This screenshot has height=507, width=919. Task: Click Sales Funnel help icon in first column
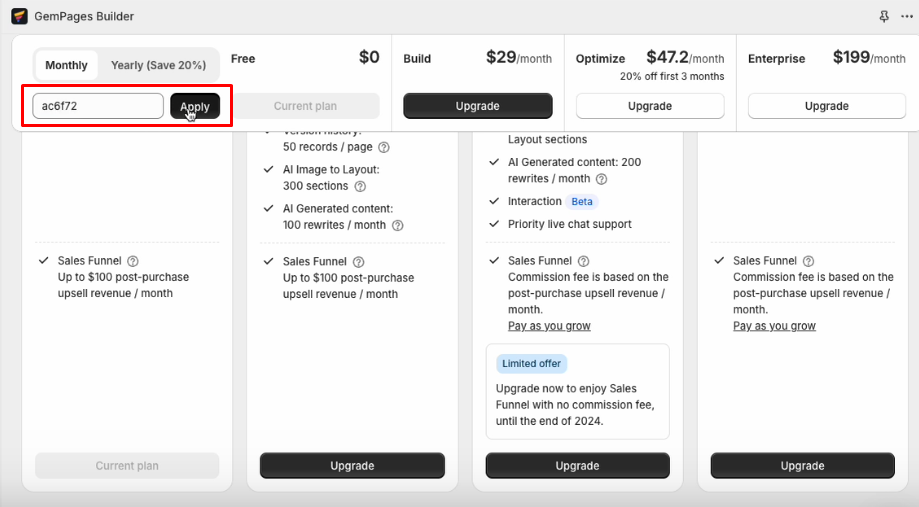133,261
